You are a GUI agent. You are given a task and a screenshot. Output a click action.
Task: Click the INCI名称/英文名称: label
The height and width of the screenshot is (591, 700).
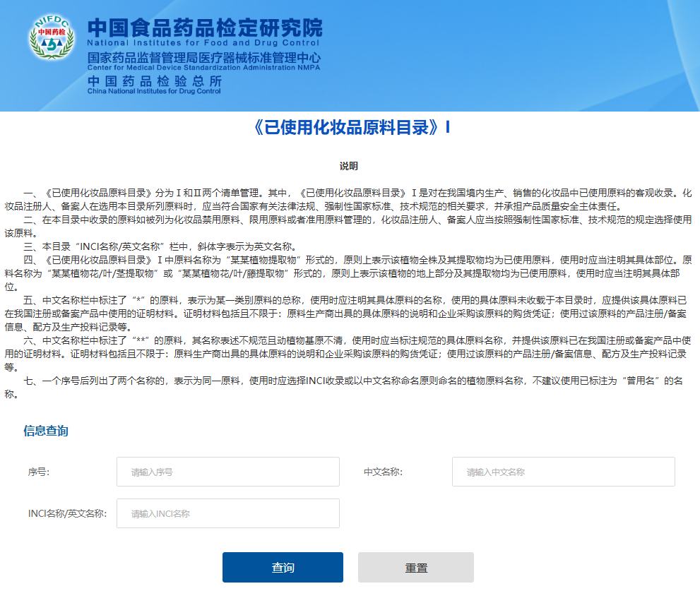click(x=67, y=514)
